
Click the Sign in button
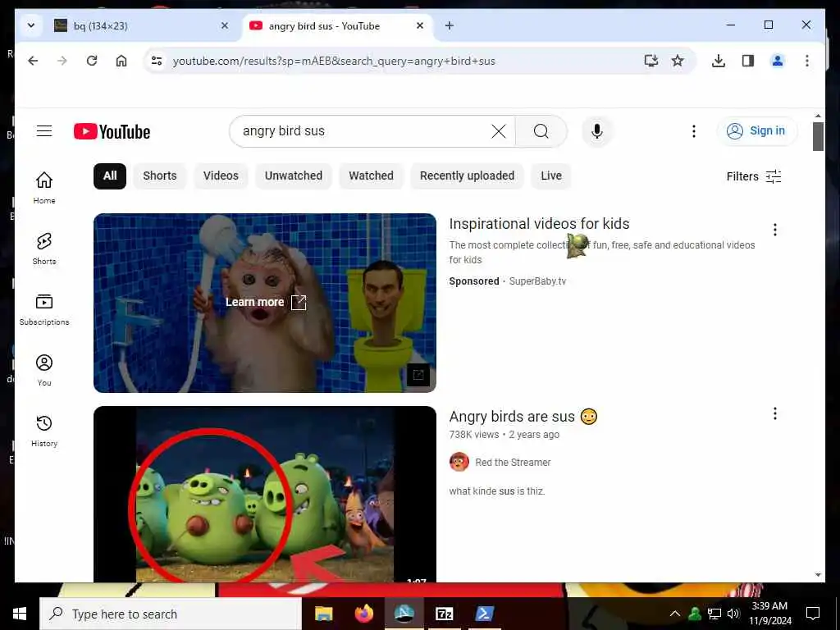[x=756, y=130]
